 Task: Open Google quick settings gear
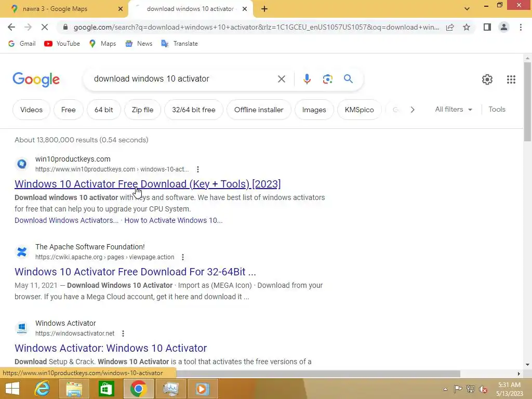[x=487, y=79]
